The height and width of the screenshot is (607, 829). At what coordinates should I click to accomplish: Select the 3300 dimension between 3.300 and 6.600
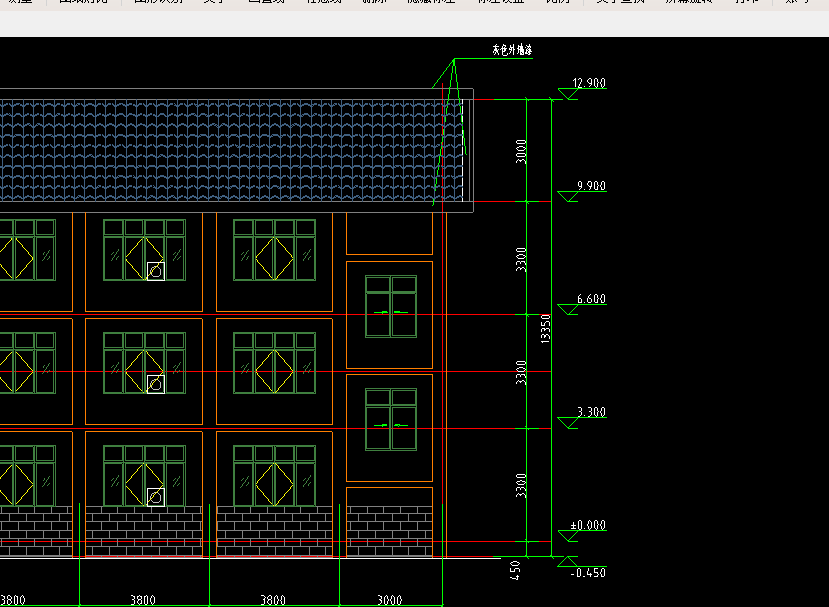pos(521,372)
